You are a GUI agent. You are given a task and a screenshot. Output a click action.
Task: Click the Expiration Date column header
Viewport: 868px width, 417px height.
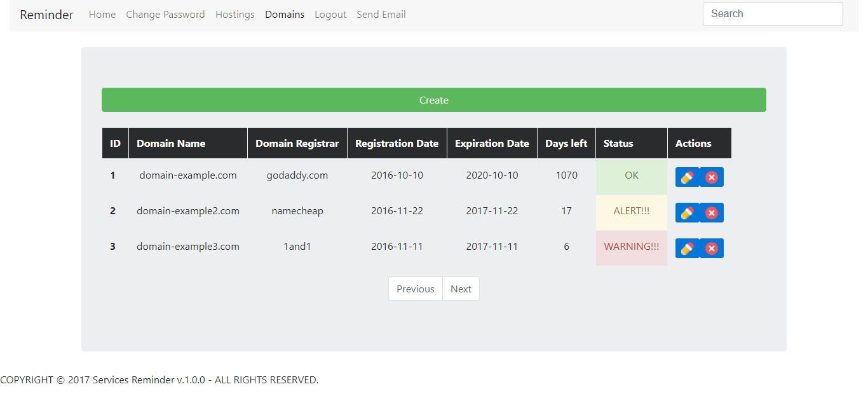(492, 143)
